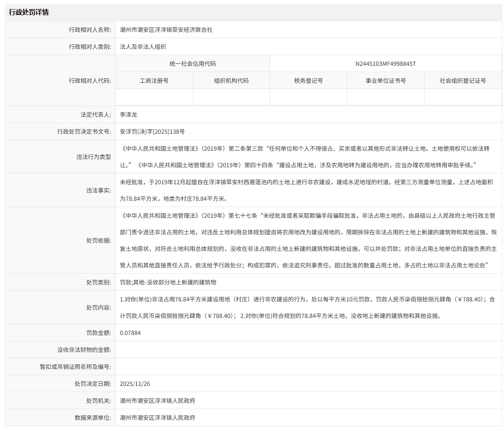Viewport: 504px width, 431px height.
Task: Click the 事业单位证书号 column header
Action: (385, 81)
